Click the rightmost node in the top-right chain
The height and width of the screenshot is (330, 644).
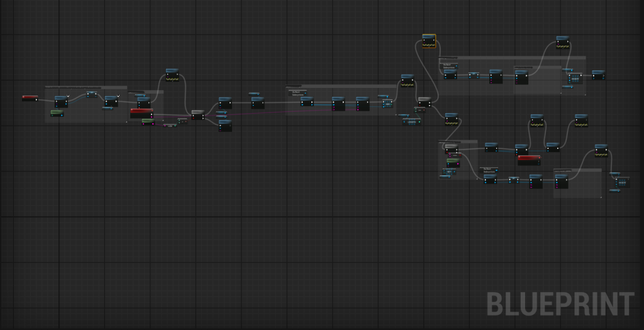(x=598, y=75)
